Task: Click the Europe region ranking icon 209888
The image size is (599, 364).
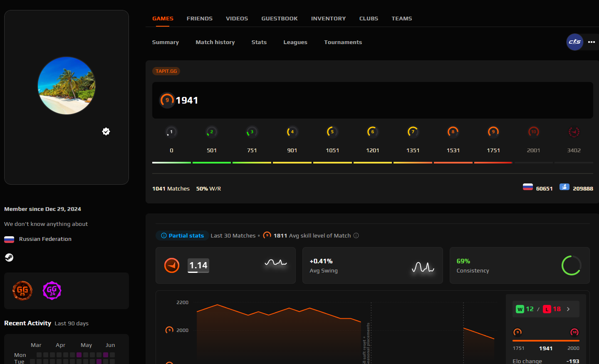Action: click(564, 187)
